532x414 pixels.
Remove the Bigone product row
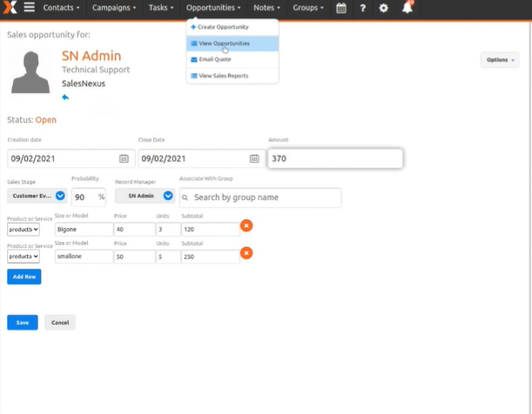pyautogui.click(x=246, y=226)
